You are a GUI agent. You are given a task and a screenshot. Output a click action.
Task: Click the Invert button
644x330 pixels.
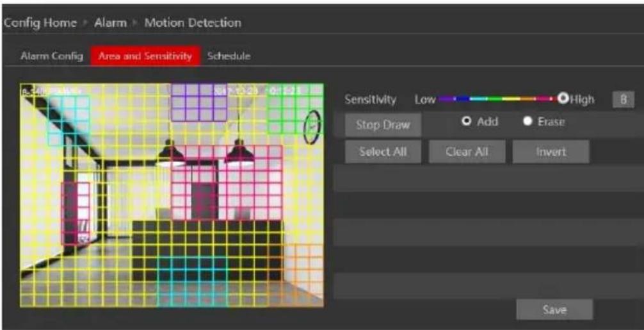pyautogui.click(x=551, y=152)
